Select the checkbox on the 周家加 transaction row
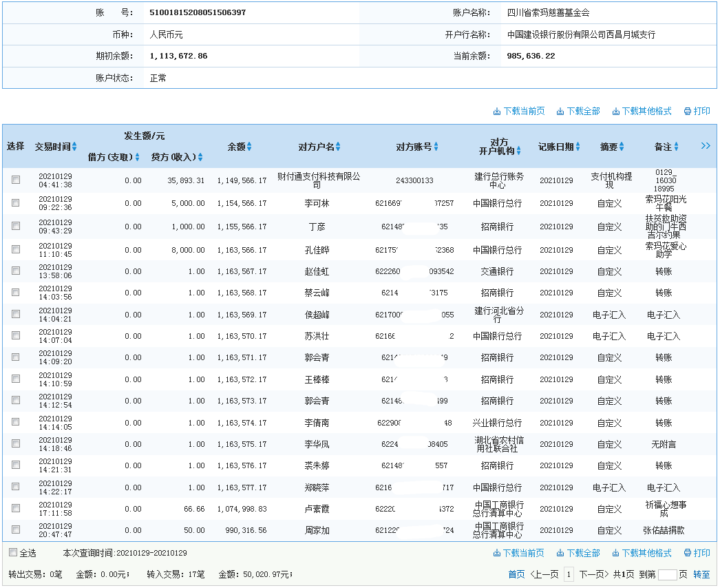This screenshot has height=588, width=720. [x=17, y=531]
